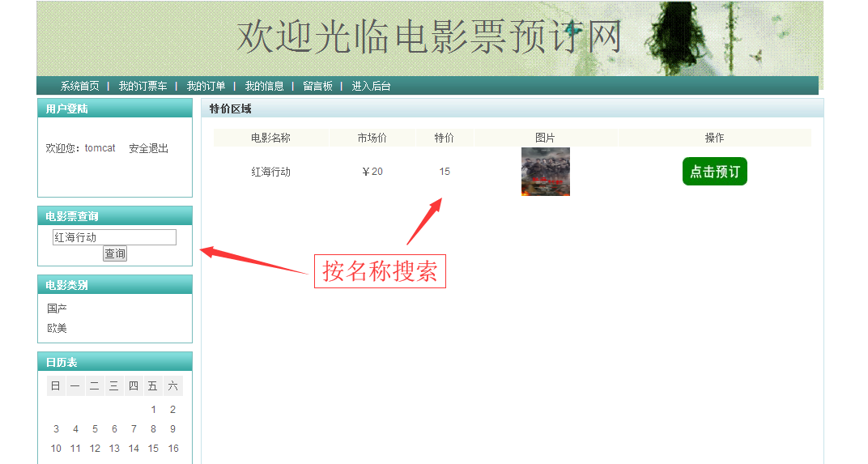This screenshot has width=868, height=464.
Task: Select day 15 in the calendar
Action: coord(153,449)
